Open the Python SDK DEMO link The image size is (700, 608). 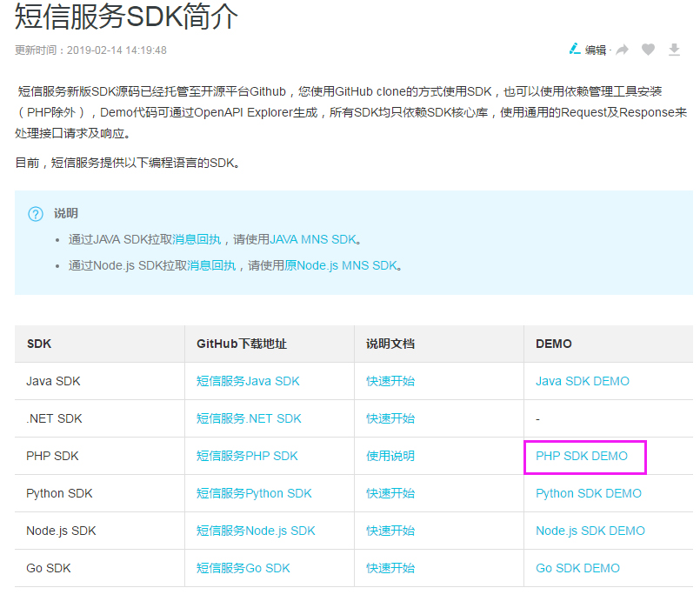(x=589, y=494)
